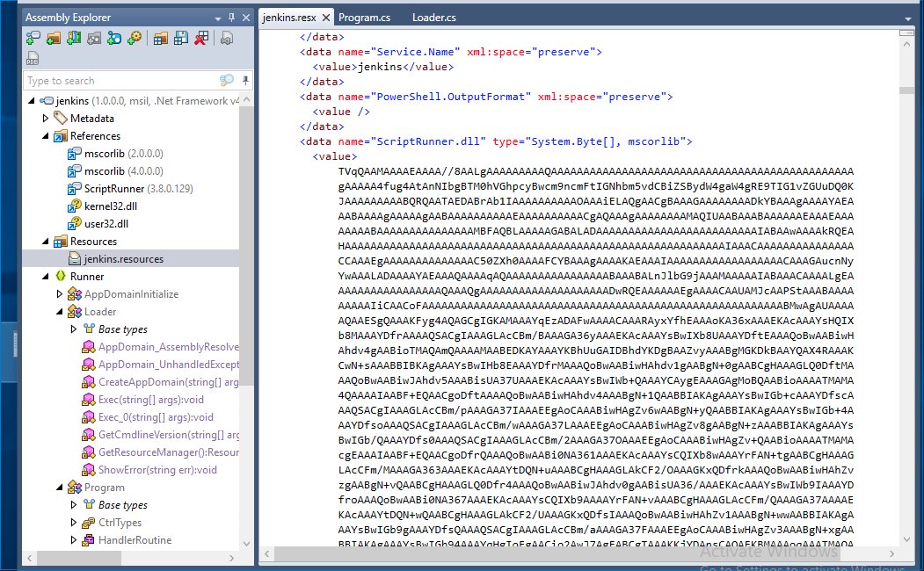Collapse the jenkins assembly root node
This screenshot has height=571, width=924.
(x=32, y=101)
